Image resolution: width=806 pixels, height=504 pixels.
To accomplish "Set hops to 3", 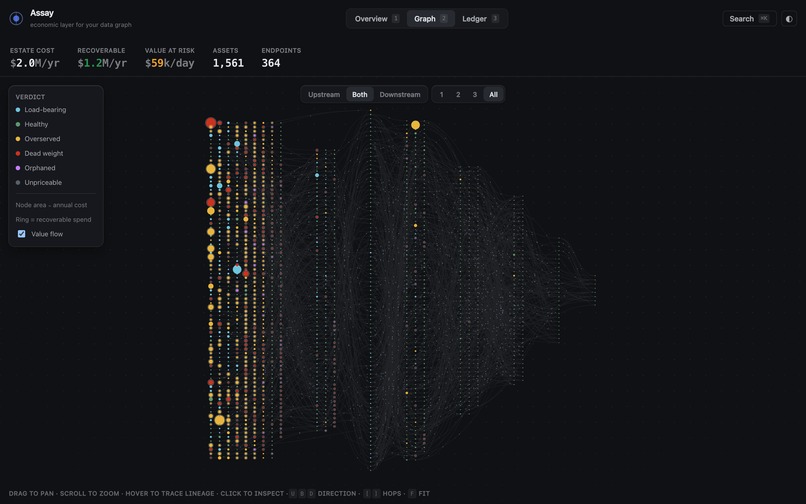I will point(474,95).
